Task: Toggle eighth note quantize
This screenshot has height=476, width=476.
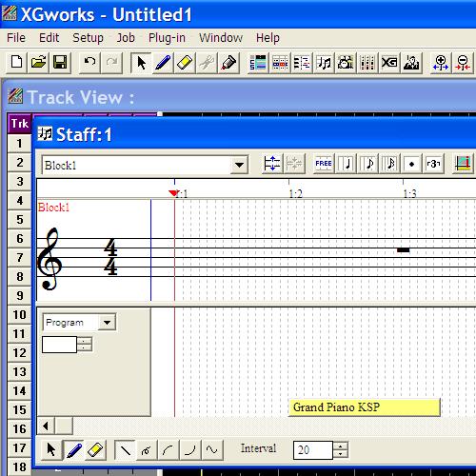Action: 367,164
